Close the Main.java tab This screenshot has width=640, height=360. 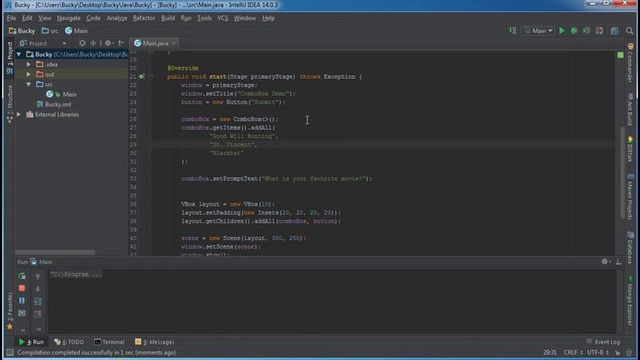click(x=174, y=43)
